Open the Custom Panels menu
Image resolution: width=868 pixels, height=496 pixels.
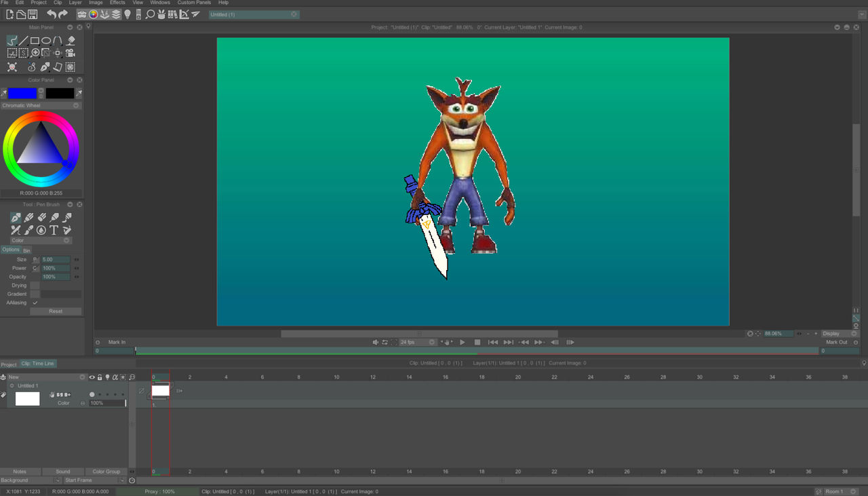tap(194, 3)
